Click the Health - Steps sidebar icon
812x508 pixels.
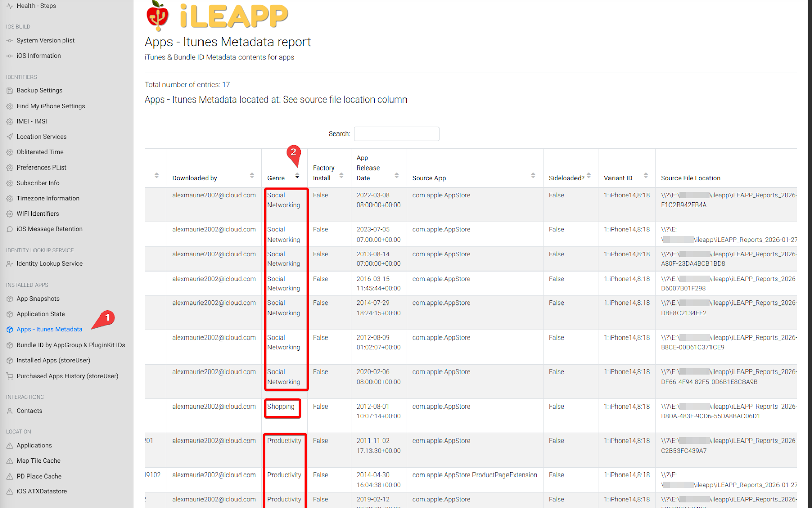tap(10, 6)
